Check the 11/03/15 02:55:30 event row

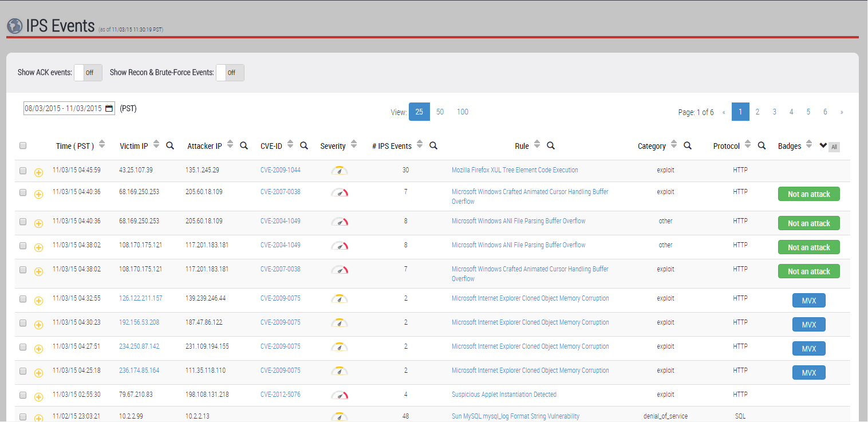pos(23,395)
